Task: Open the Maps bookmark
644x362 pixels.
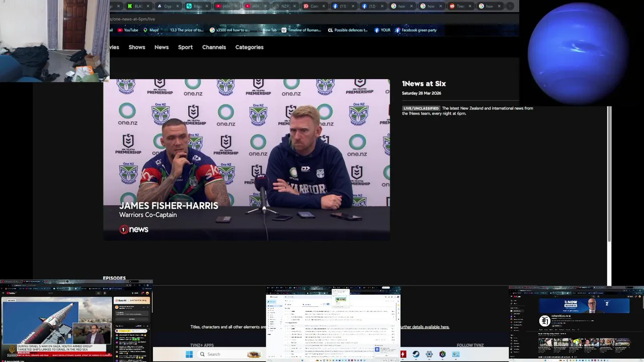Action: pyautogui.click(x=151, y=30)
